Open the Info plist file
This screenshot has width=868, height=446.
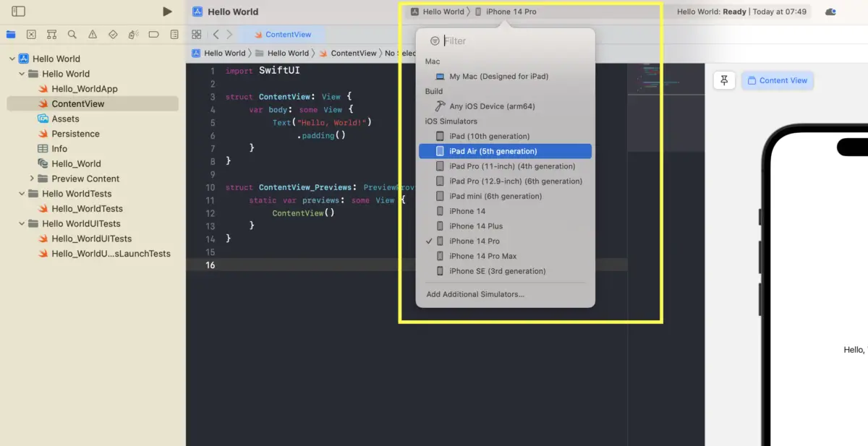pyautogui.click(x=93, y=149)
